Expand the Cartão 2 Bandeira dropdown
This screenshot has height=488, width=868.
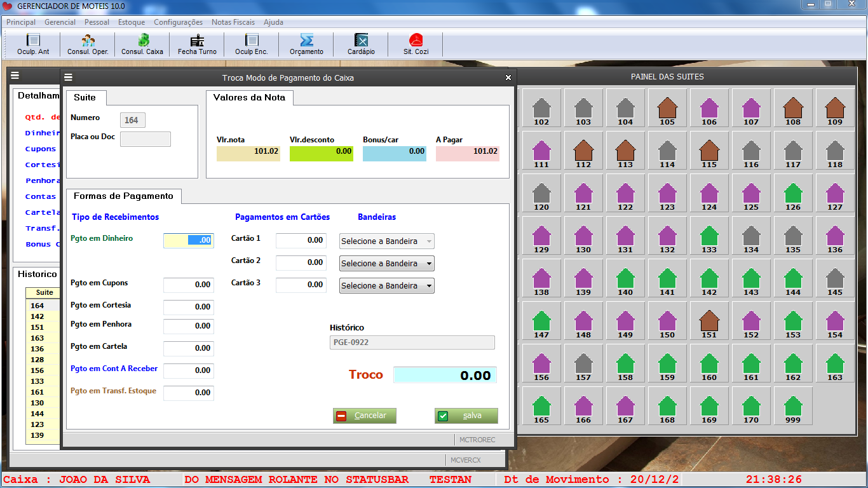(x=428, y=264)
